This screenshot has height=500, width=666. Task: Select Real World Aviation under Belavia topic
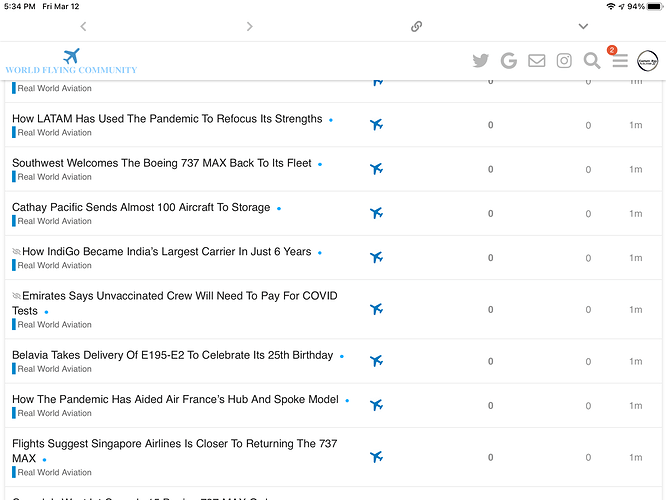[52, 369]
